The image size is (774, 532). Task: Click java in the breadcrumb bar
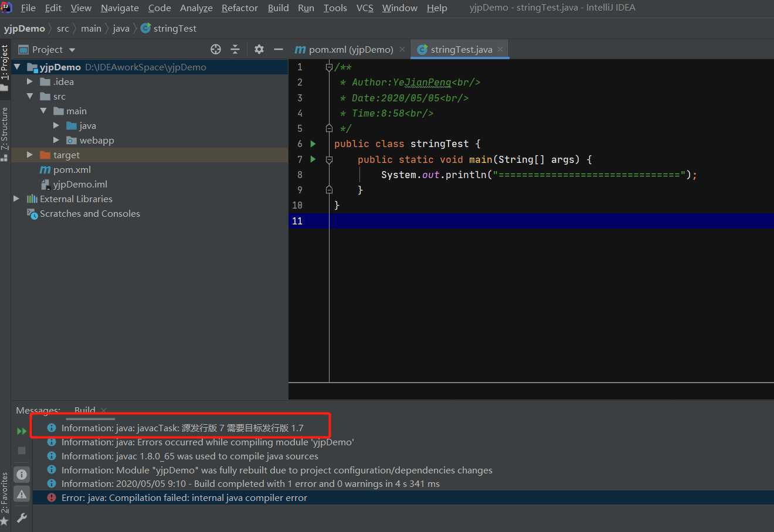coord(121,28)
